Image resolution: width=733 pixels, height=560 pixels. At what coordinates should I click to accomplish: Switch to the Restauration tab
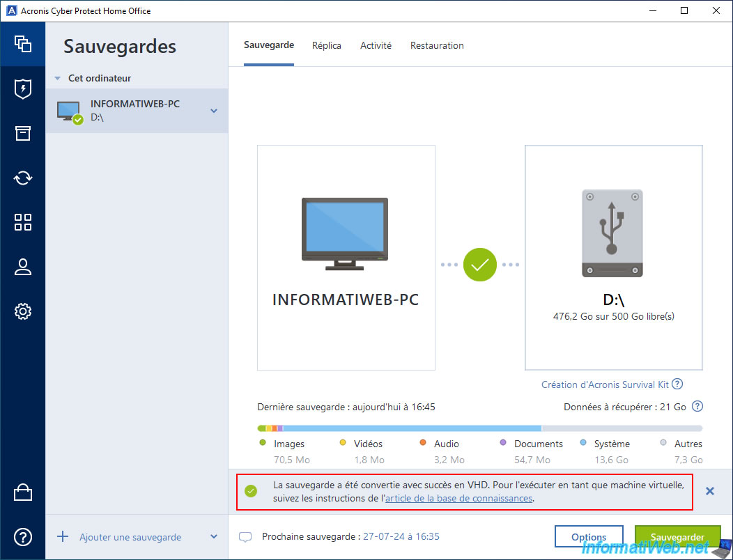tap(437, 45)
